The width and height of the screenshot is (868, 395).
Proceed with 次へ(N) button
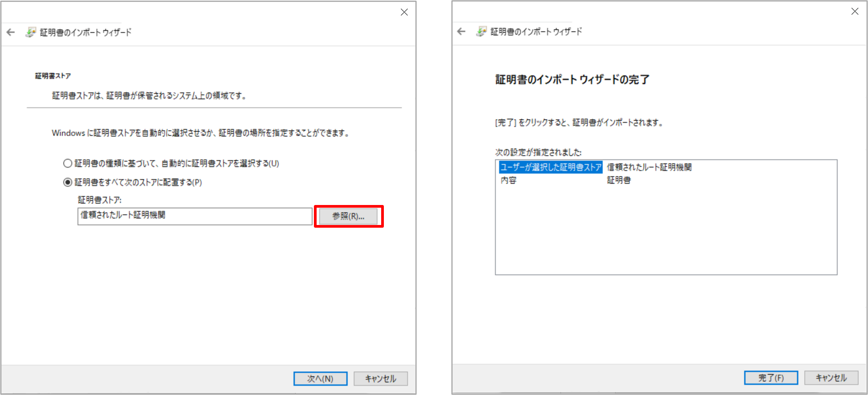pos(320,378)
